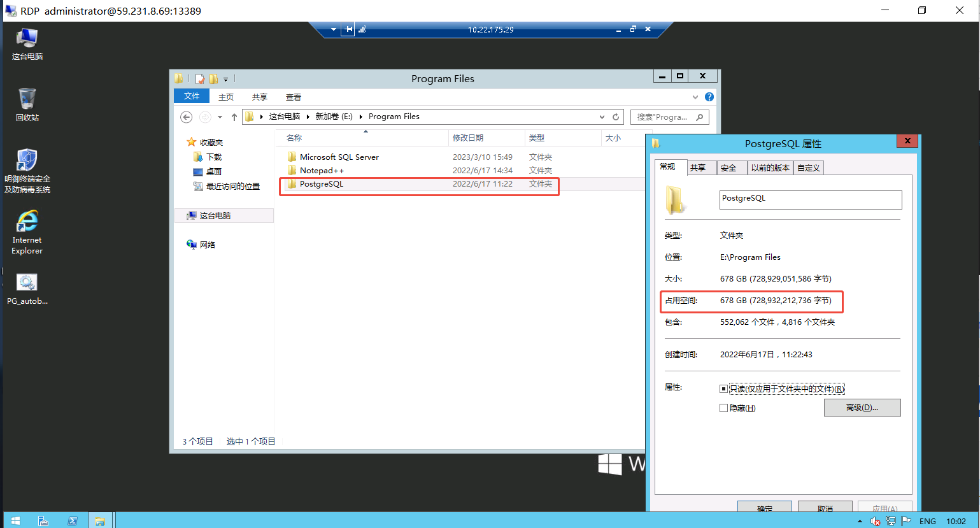This screenshot has height=528, width=980.
Task: Click the muted volume tray icon
Action: pyautogui.click(x=876, y=521)
